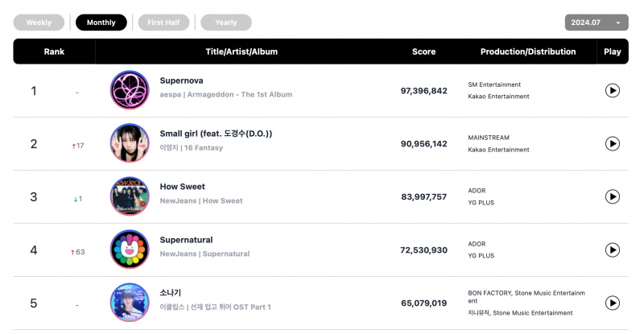Open the Supernova song title link
The image size is (644, 334).
(x=181, y=80)
